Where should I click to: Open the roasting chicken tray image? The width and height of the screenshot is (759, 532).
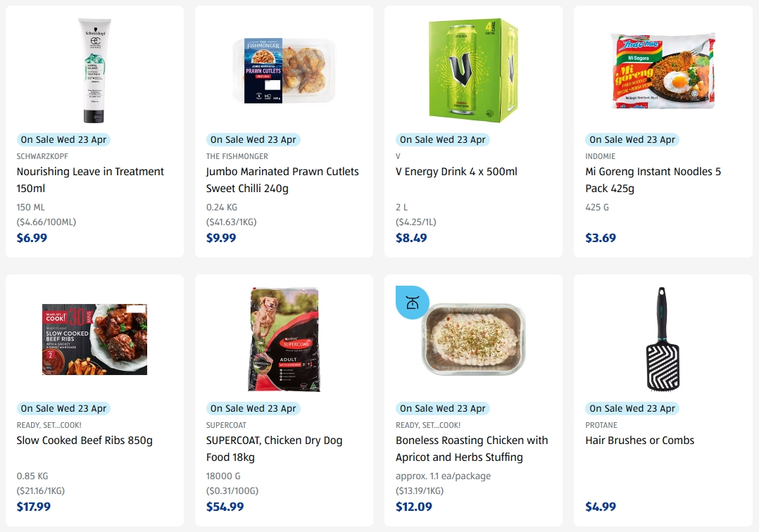tap(473, 339)
